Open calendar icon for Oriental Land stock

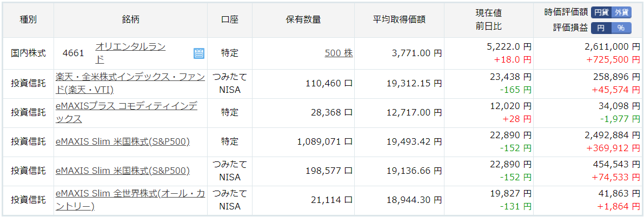(199, 53)
